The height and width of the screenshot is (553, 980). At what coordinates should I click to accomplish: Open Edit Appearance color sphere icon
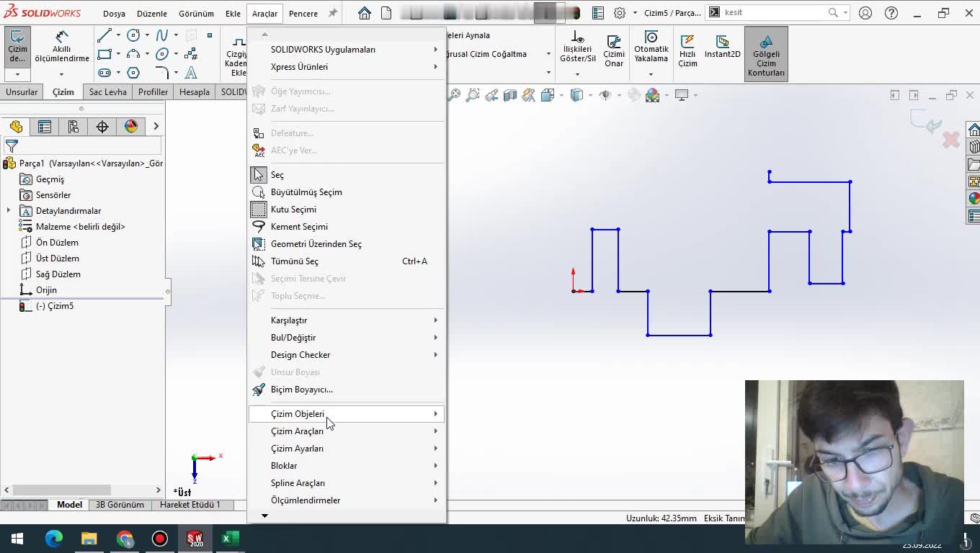pyautogui.click(x=652, y=95)
